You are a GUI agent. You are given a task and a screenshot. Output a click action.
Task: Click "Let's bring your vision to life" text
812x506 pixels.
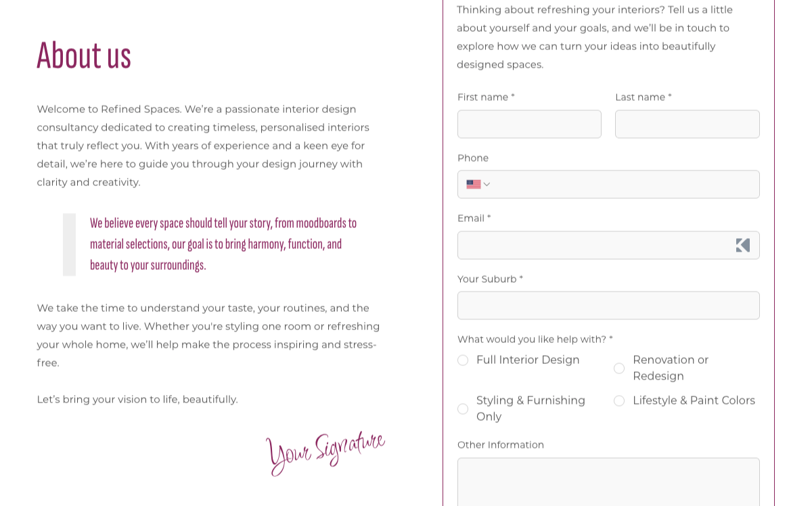pyautogui.click(x=137, y=399)
